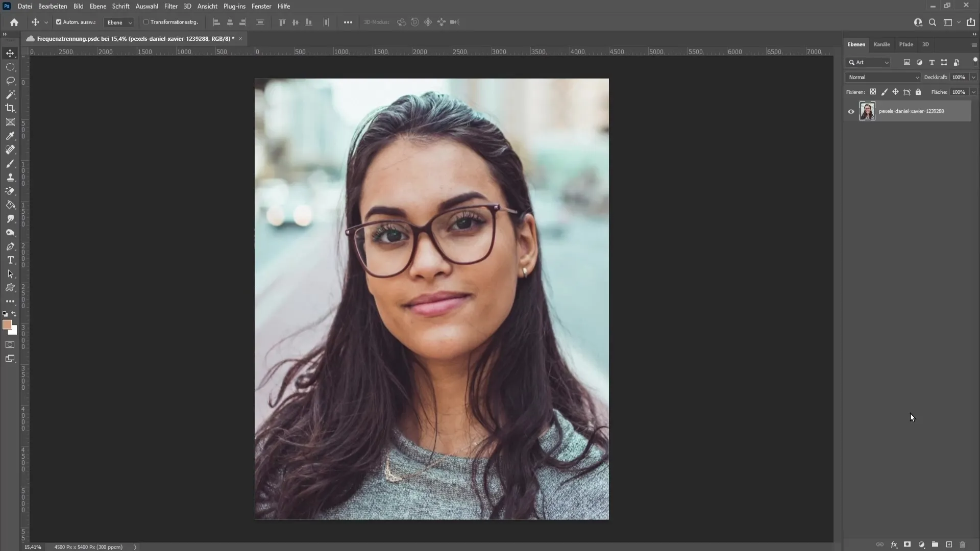This screenshot has width=980, height=551.
Task: Open the Ebene blending mode dropdown
Action: 883,76
